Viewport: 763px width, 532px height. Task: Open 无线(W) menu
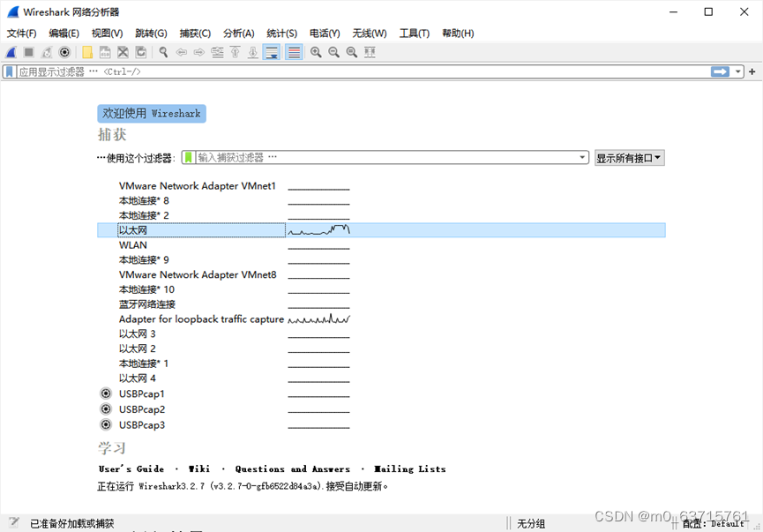370,34
